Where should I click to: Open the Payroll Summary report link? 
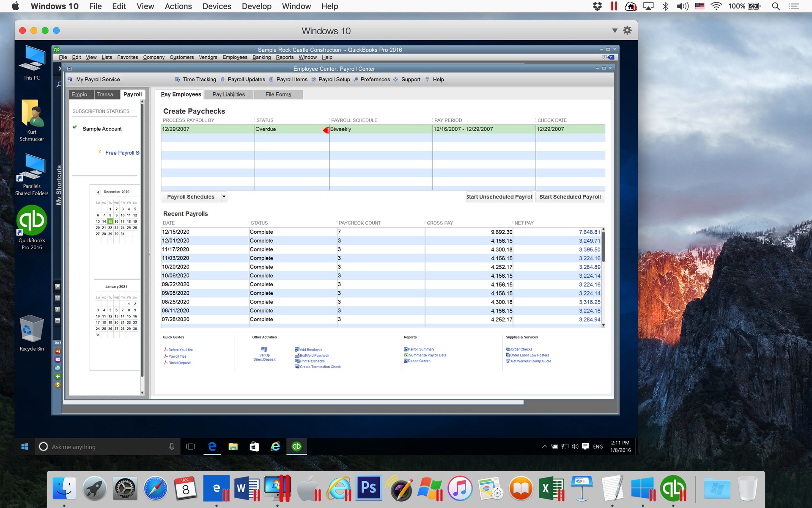pos(421,349)
